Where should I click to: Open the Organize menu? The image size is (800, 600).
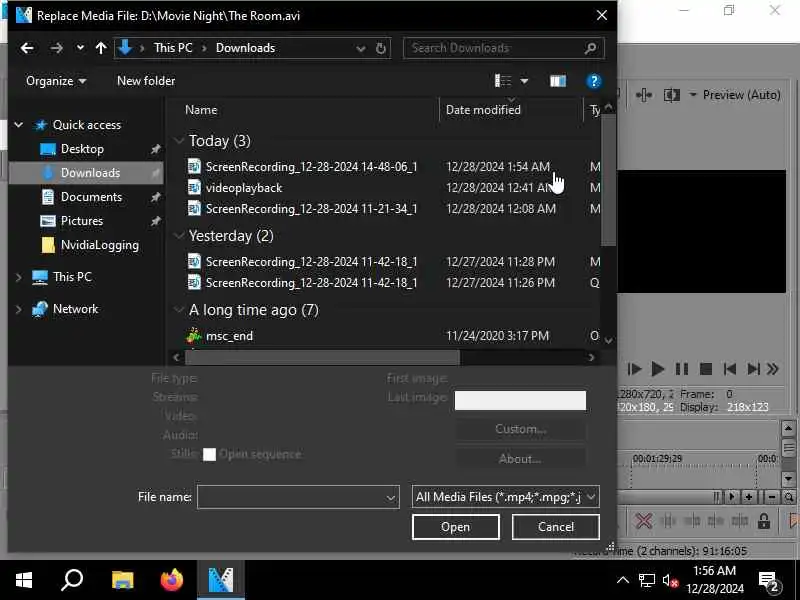56,81
